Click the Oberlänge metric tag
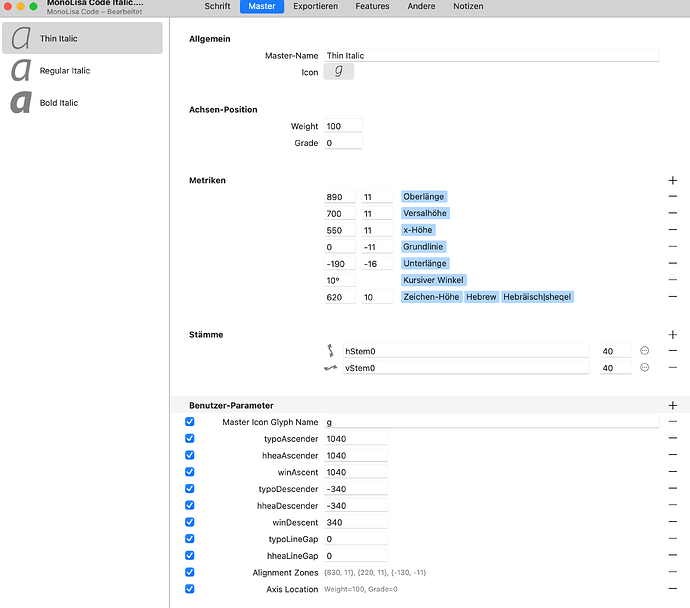The width and height of the screenshot is (690, 608). 424,197
